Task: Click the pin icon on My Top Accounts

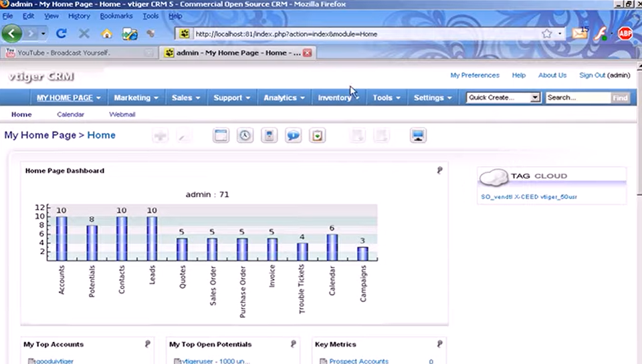Action: [x=148, y=344]
